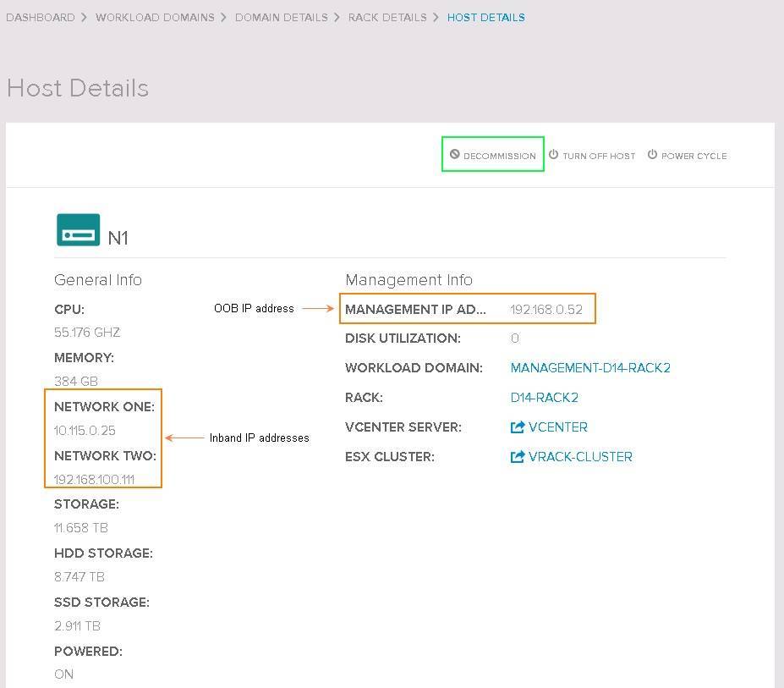This screenshot has width=784, height=688.
Task: Click the HDD STORAGE label
Action: click(x=103, y=553)
